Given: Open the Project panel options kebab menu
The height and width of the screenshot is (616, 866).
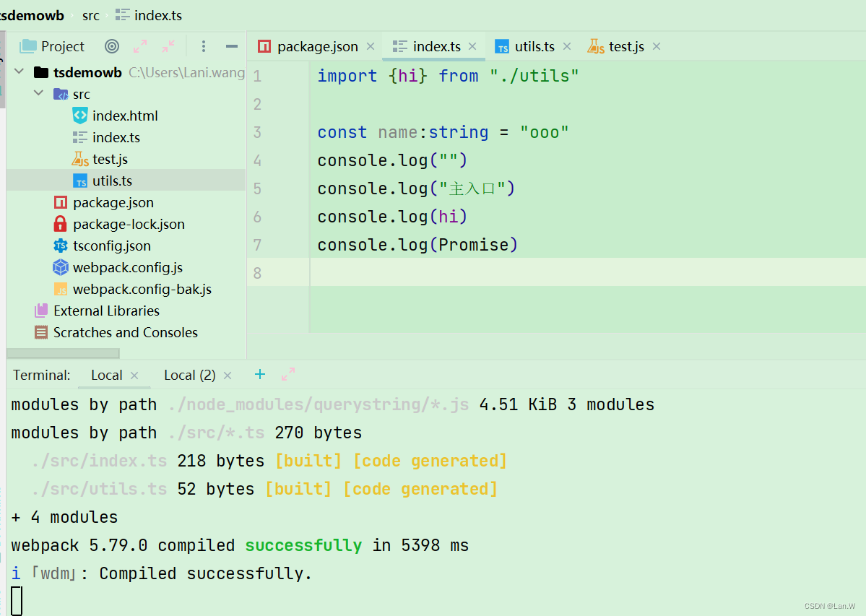Looking at the screenshot, I should click(x=203, y=45).
